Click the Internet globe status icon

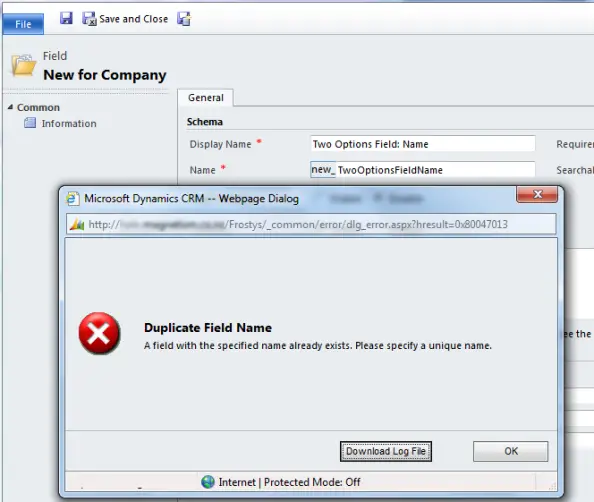[x=208, y=482]
